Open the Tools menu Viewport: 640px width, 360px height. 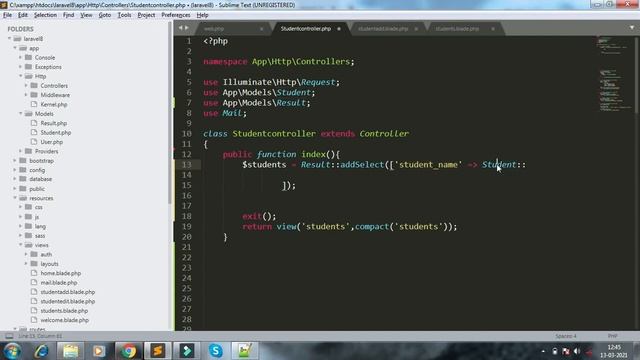[124, 15]
